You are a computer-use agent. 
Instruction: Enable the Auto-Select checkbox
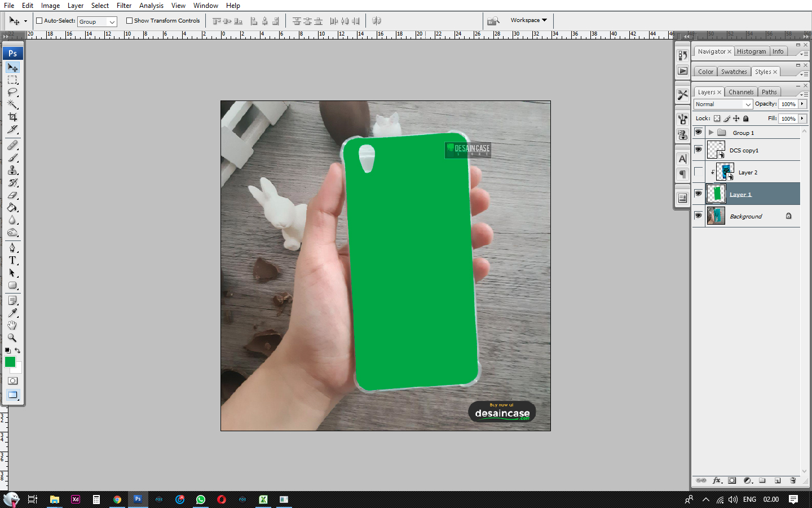coord(39,21)
